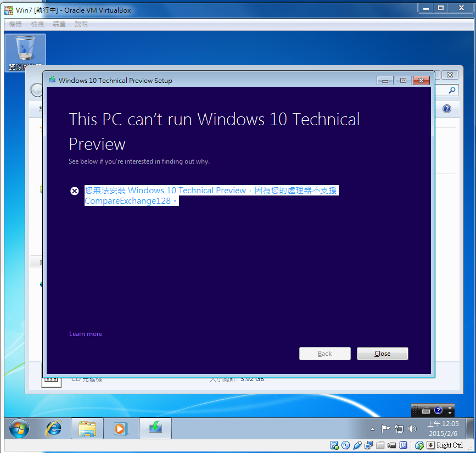Close the VirtualBox VM window
Image resolution: width=476 pixels, height=453 pixels.
[x=461, y=8]
